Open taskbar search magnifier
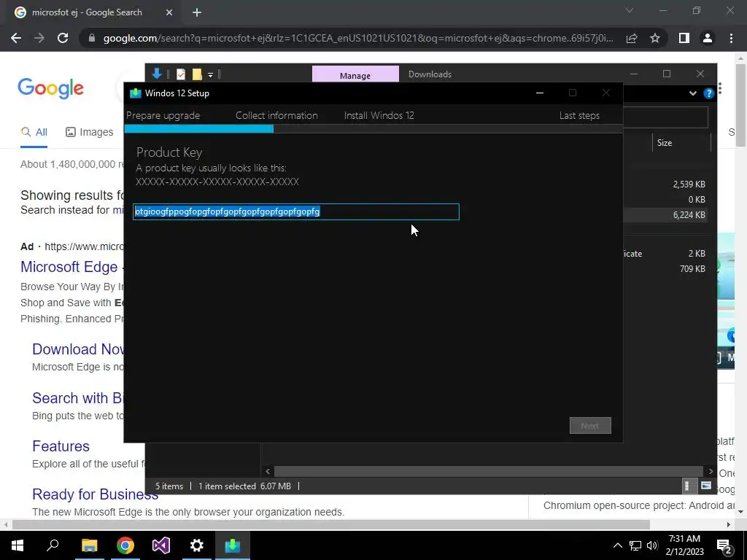Screen dimensions: 747x560 point(53,545)
